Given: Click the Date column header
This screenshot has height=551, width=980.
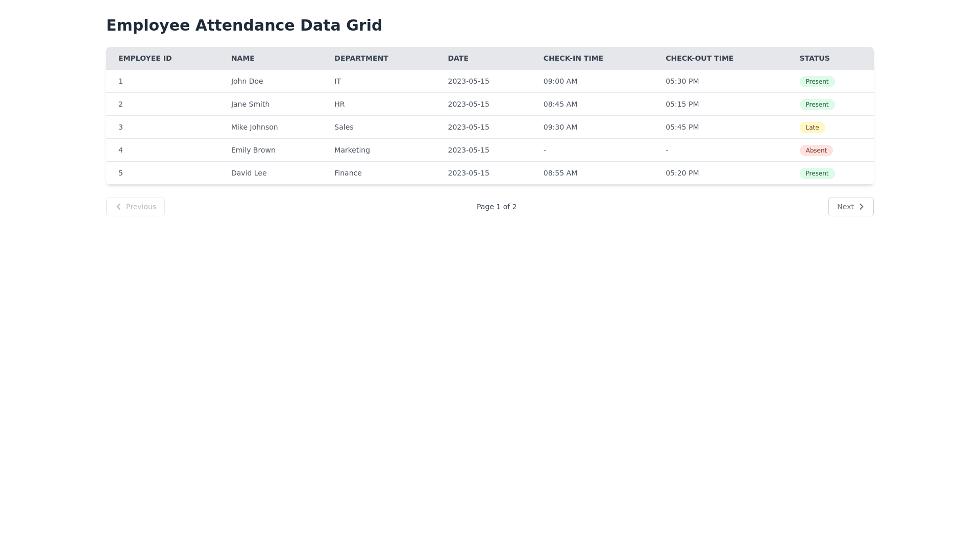Looking at the screenshot, I should point(458,58).
